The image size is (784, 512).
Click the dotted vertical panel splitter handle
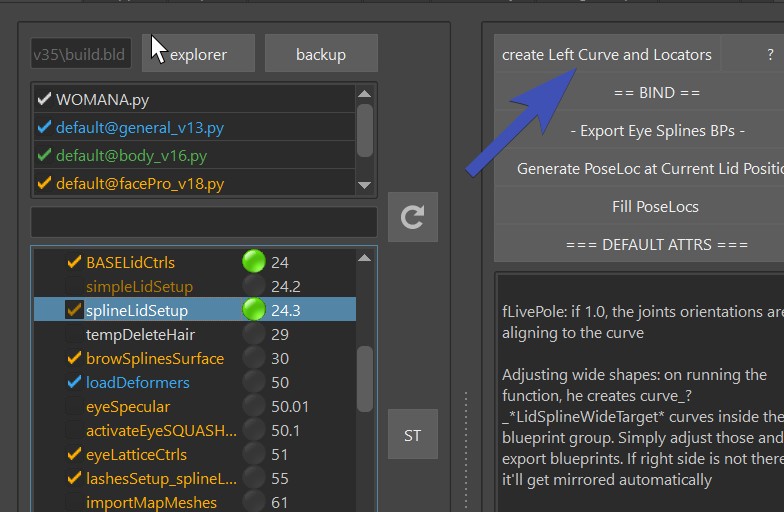coord(466,450)
